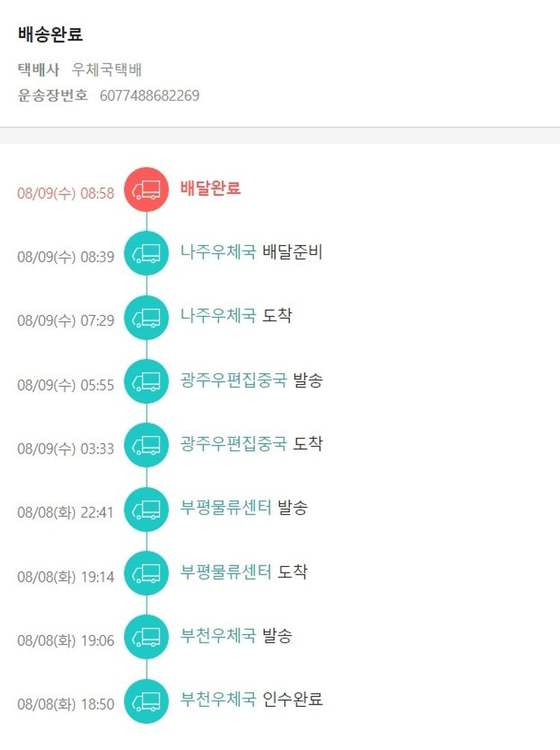This screenshot has width=560, height=750.
Task: Click the red 배달완료 status text
Action: tap(211, 188)
